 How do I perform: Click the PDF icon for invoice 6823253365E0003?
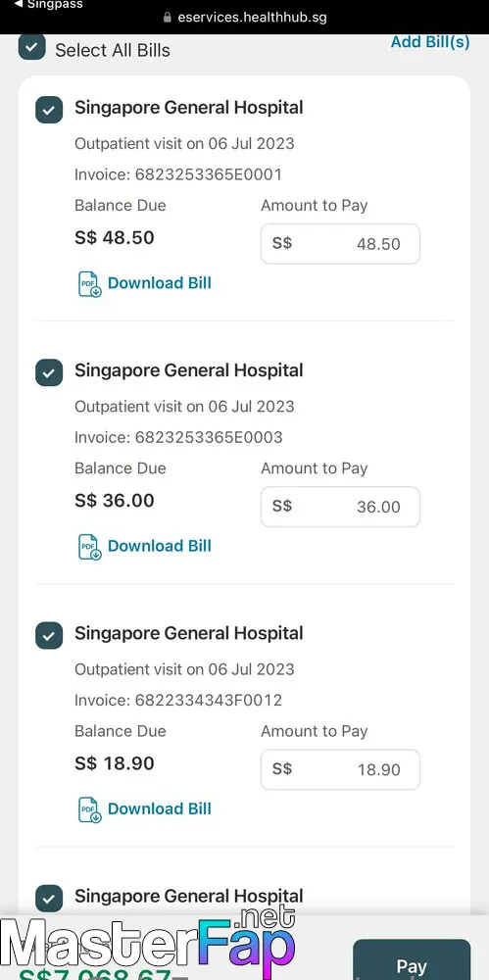[89, 547]
